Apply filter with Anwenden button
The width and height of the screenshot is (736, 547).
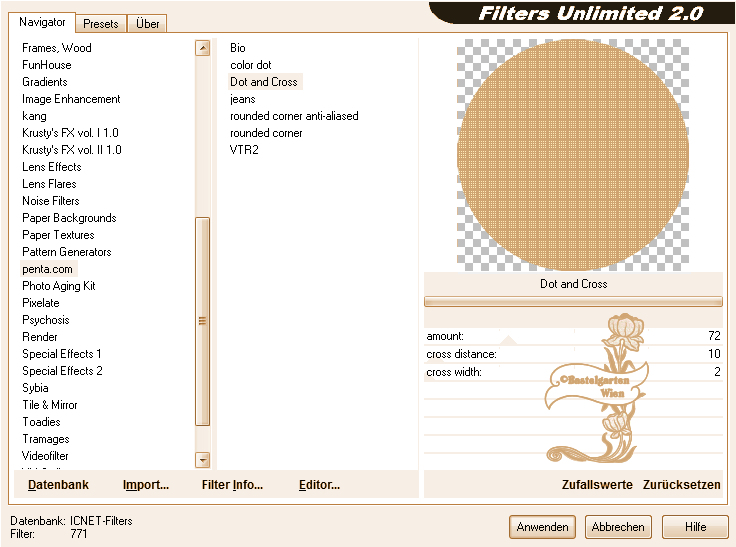tap(542, 527)
